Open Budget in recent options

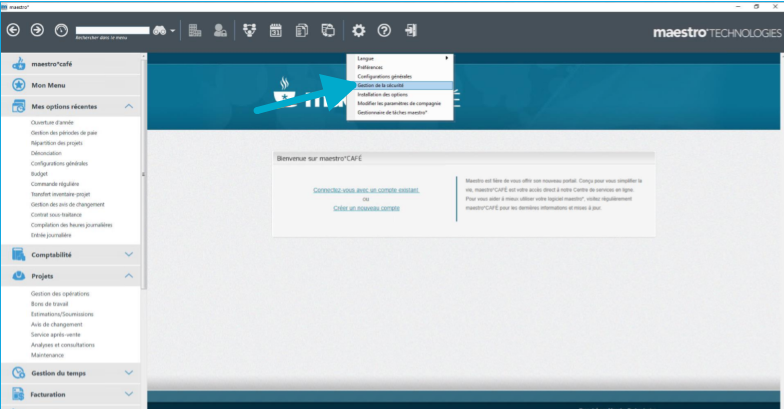tap(39, 174)
